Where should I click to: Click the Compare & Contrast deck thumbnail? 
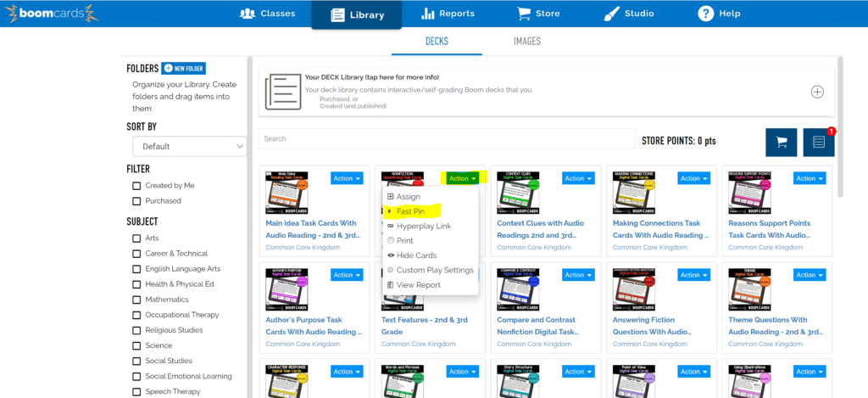518,289
